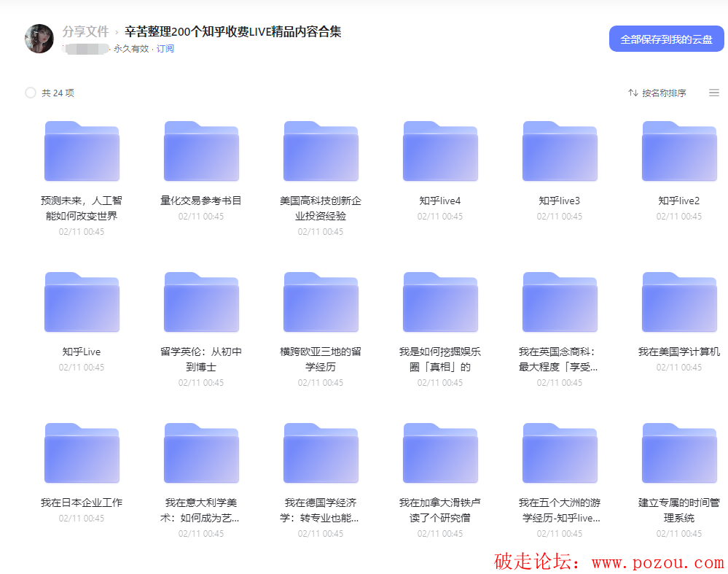728x574 pixels.
Task: Click the 订阅 subscribe link
Action: tap(165, 49)
